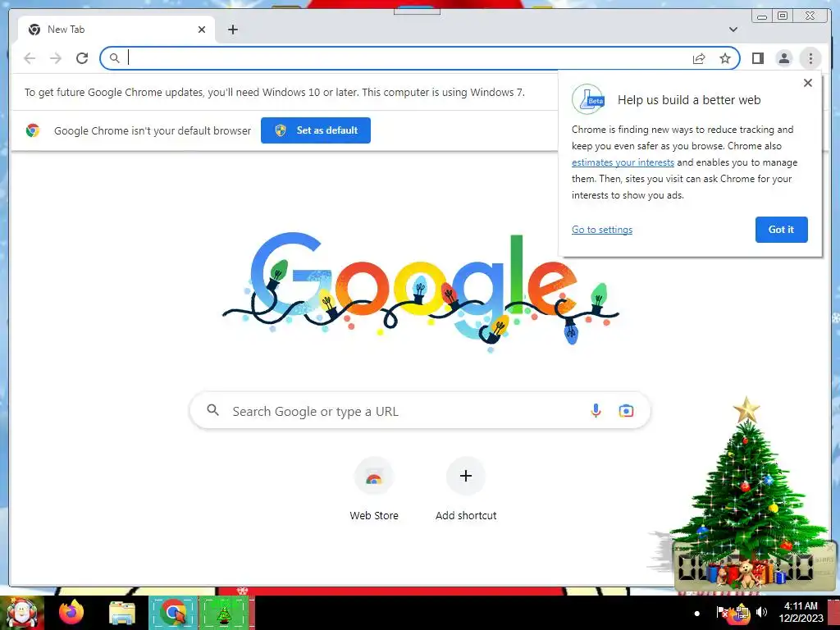840x630 pixels.
Task: Expand the tab search chevron
Action: point(733,30)
